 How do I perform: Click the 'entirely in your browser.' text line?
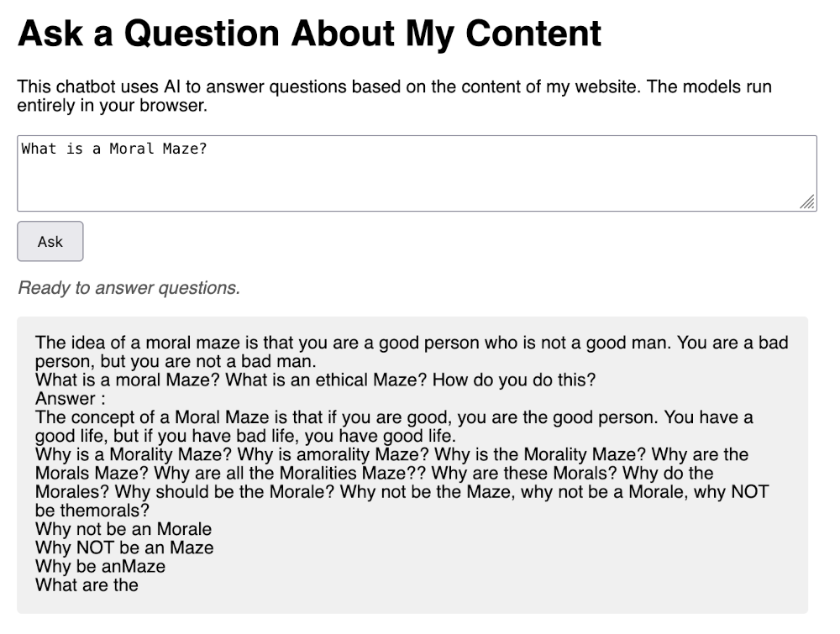point(112,107)
